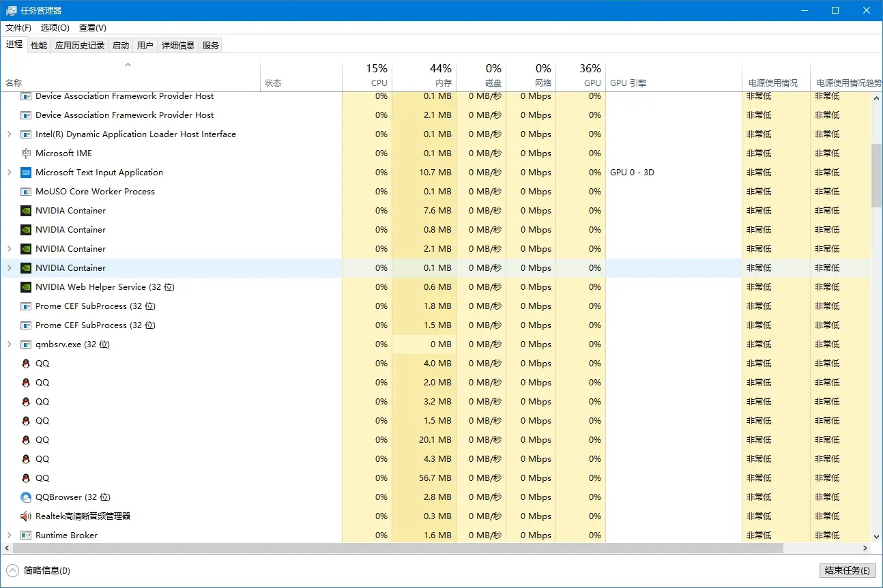883x588 pixels.
Task: Click the QQ penguin icon using 20.1 MB
Action: pos(26,440)
